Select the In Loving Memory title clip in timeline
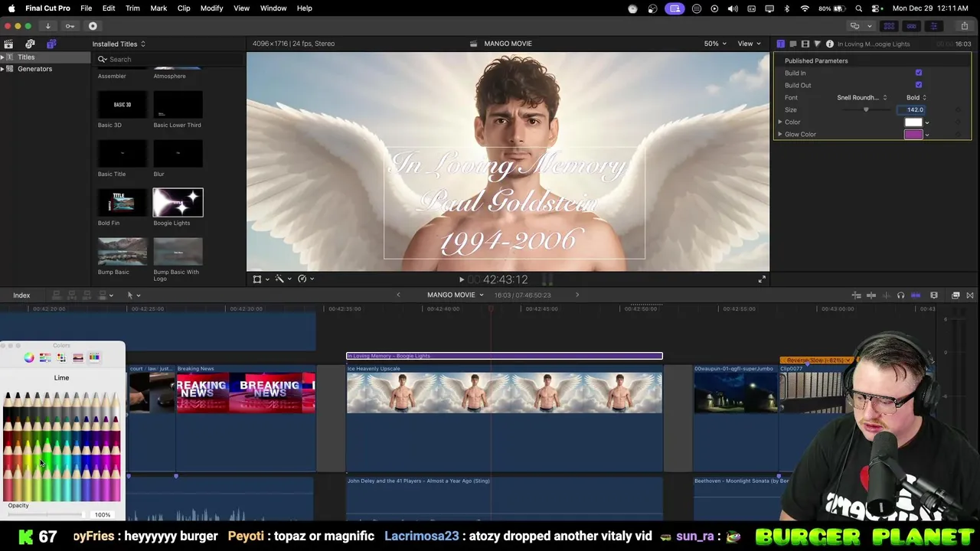Viewport: 980px width, 551px height. click(x=505, y=356)
